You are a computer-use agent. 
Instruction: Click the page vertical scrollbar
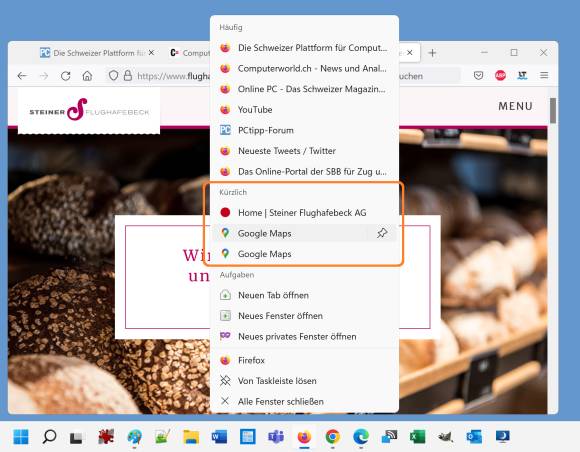pos(553,111)
